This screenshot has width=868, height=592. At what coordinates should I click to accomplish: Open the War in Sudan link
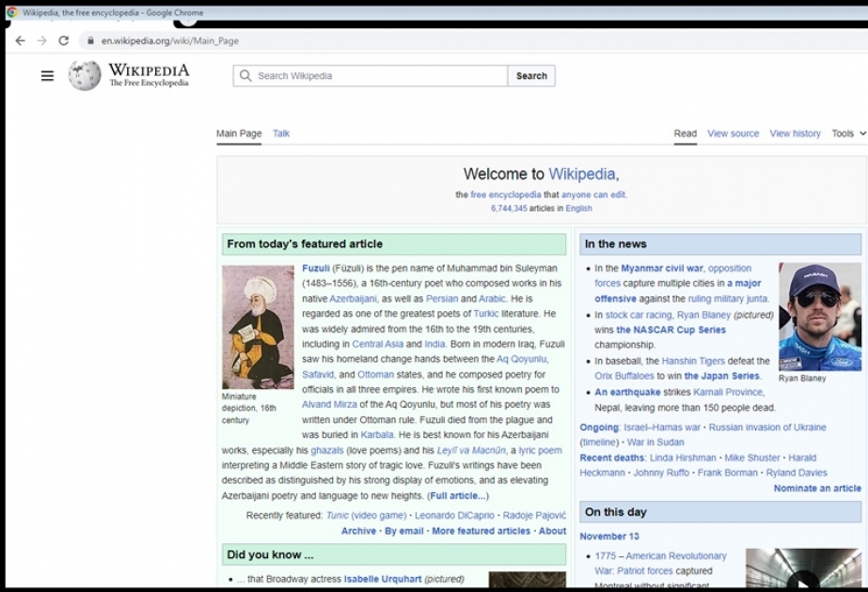click(655, 443)
